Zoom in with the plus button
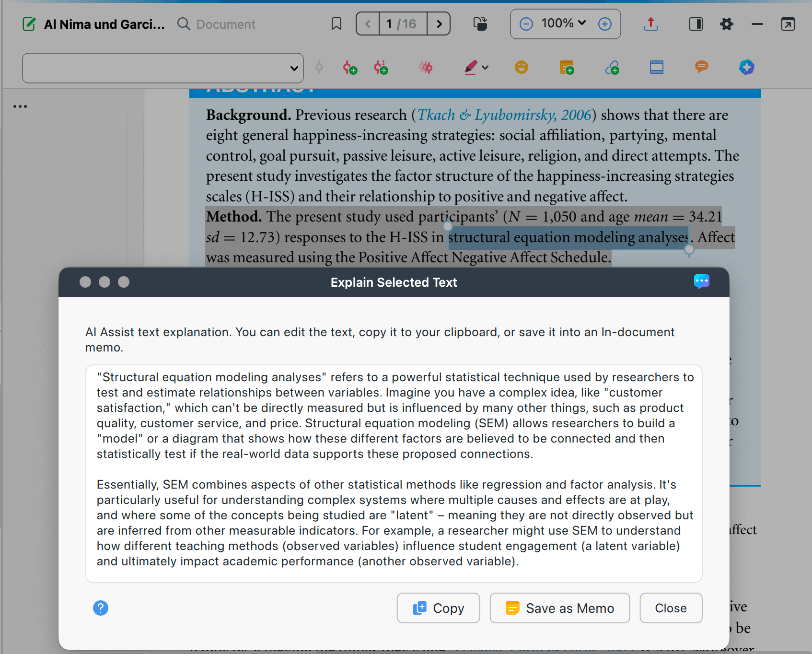The height and width of the screenshot is (654, 812). point(605,24)
